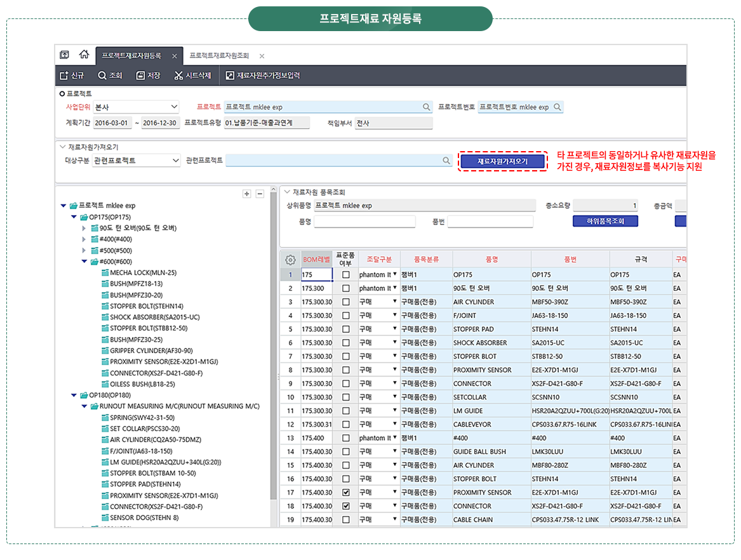Click folder icon of #400(#400) node
741x560 pixels.
[x=95, y=239]
